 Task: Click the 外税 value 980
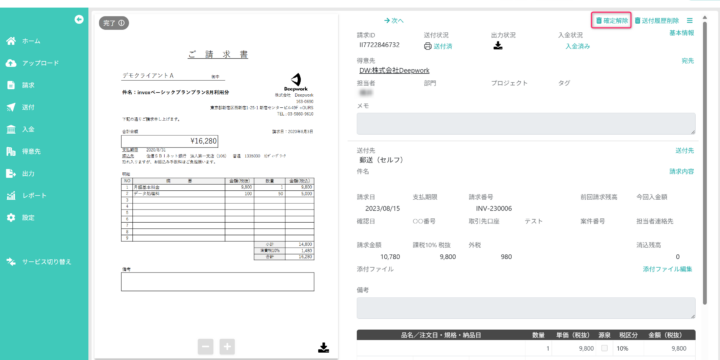click(x=506, y=257)
